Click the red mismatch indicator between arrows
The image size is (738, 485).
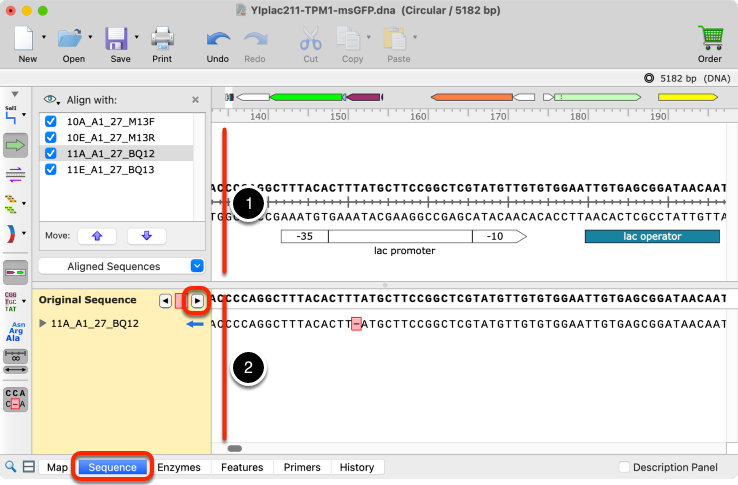pyautogui.click(x=181, y=301)
